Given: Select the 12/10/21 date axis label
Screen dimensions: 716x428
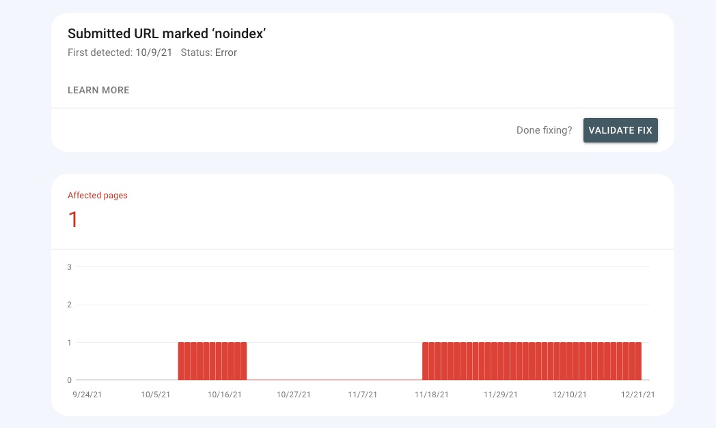Looking at the screenshot, I should [569, 394].
